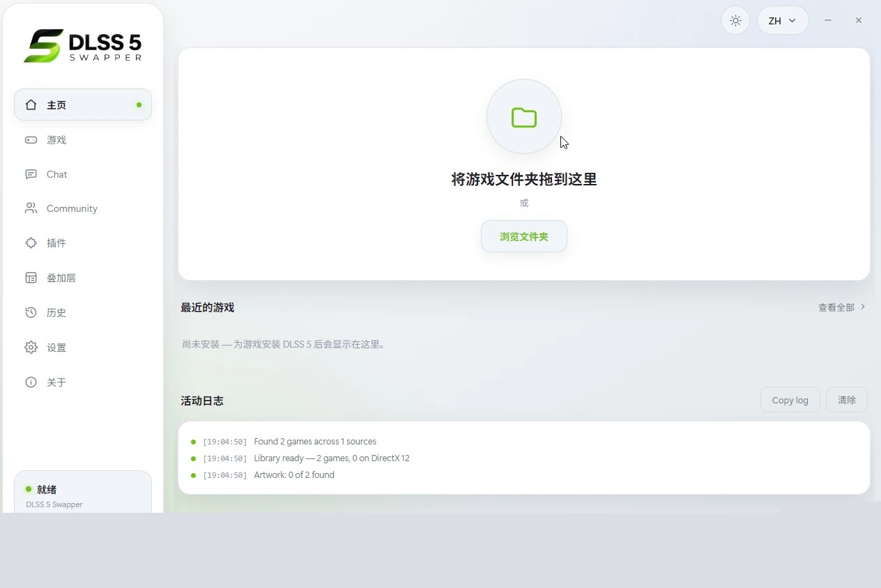
Task: Click the gamepad icon beside 游戏
Action: 31,140
